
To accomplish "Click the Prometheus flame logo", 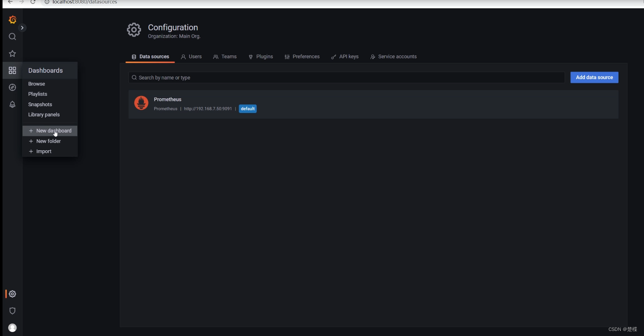I will click(141, 103).
